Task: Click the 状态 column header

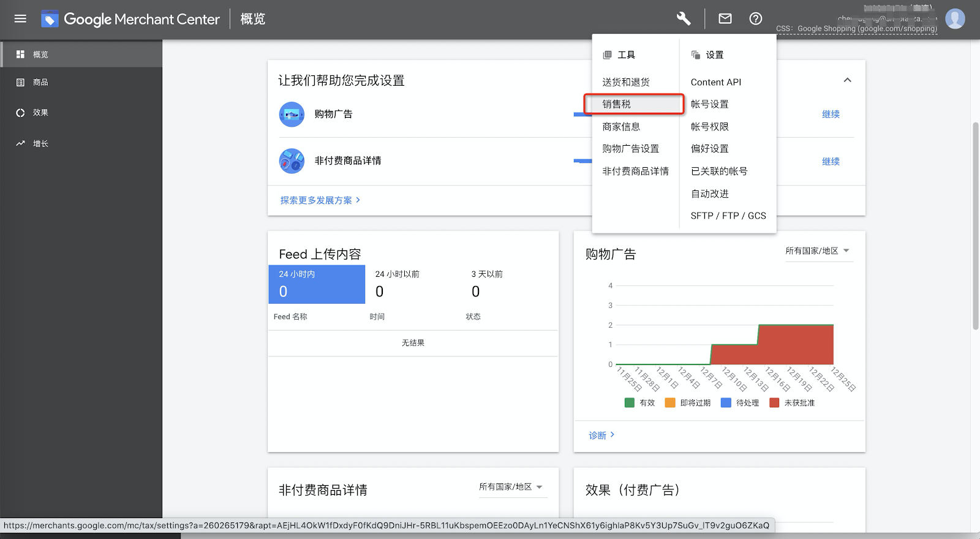Action: 473,317
